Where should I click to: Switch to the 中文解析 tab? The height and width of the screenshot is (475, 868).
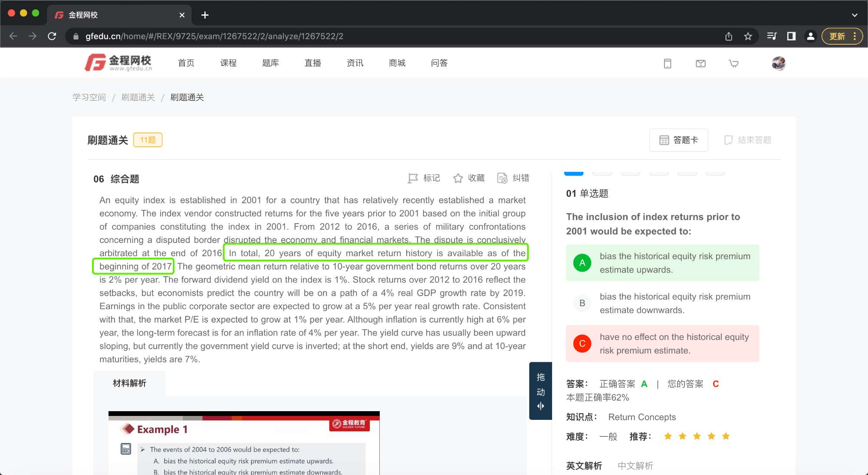635,465
